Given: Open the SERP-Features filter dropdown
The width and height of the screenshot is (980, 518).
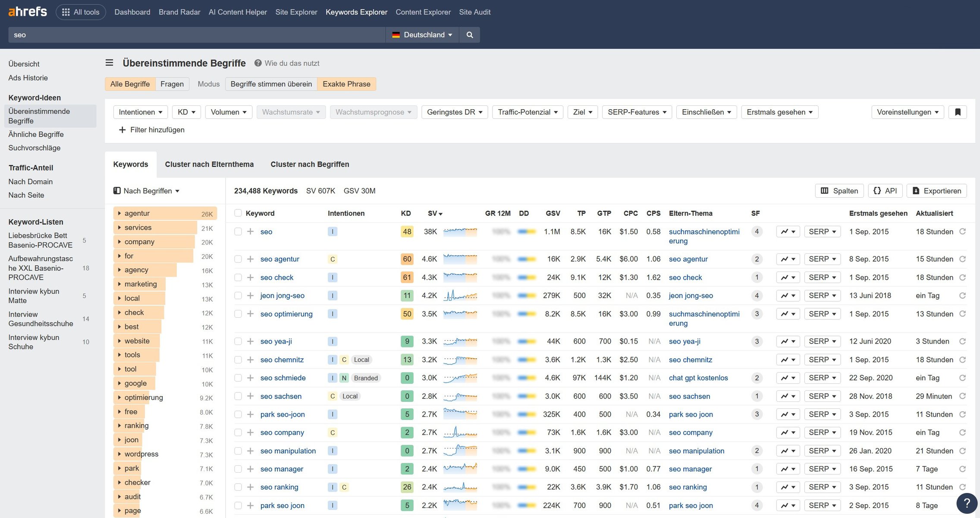Looking at the screenshot, I should click(637, 112).
